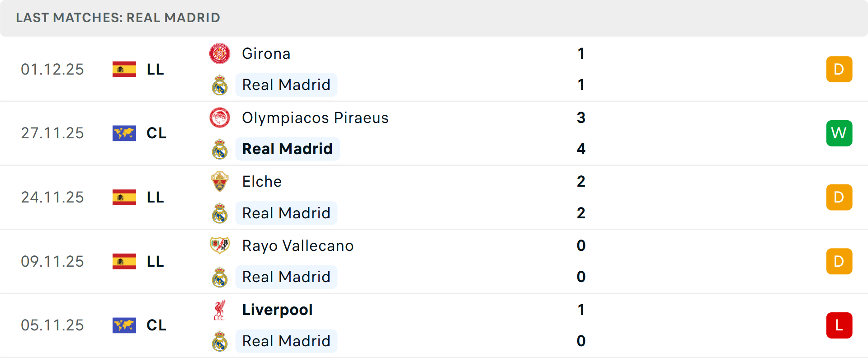Click the Liverpool liver bird crest

(220, 310)
